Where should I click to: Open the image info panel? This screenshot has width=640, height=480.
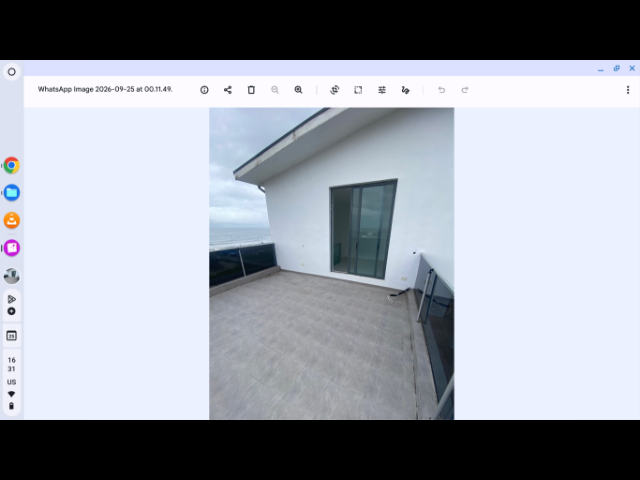(x=204, y=90)
